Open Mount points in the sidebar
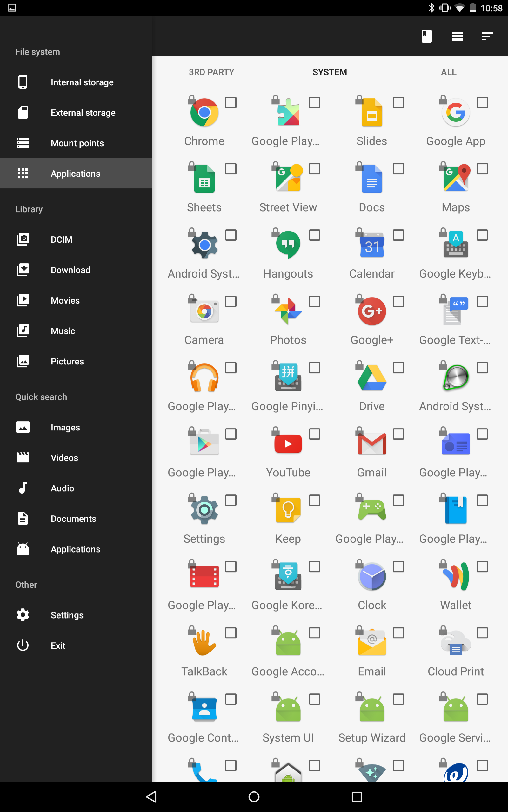Screen dimensions: 508x812 tap(76, 143)
